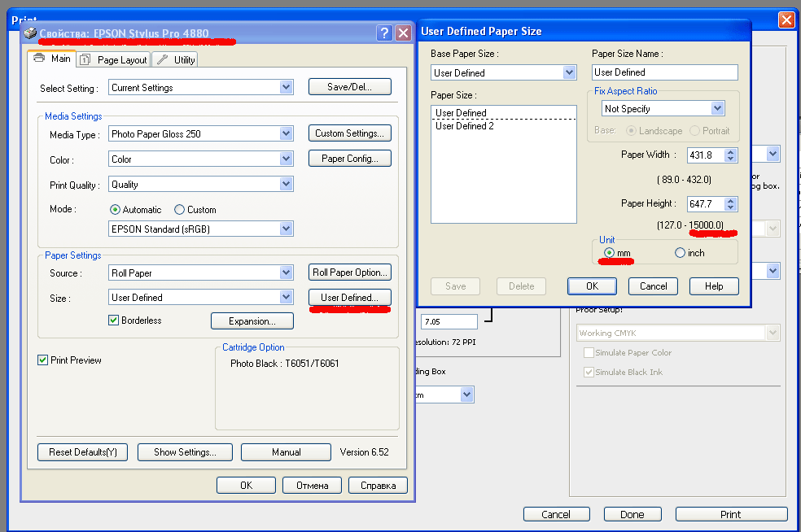Click Reset Defaults(Y) button

[83, 451]
